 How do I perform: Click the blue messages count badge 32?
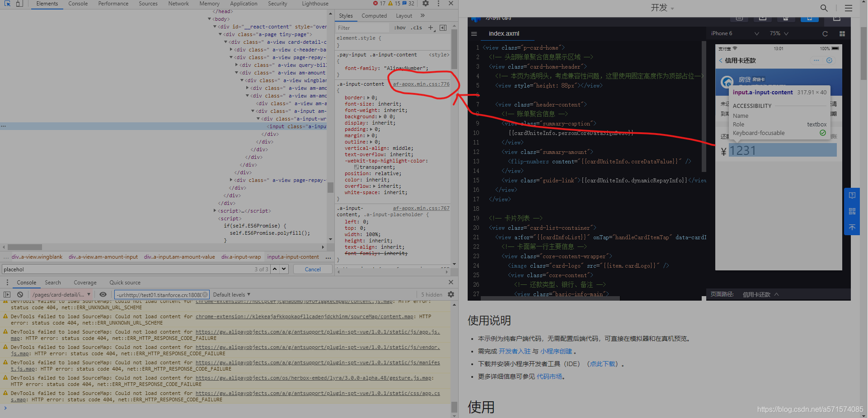tap(408, 4)
